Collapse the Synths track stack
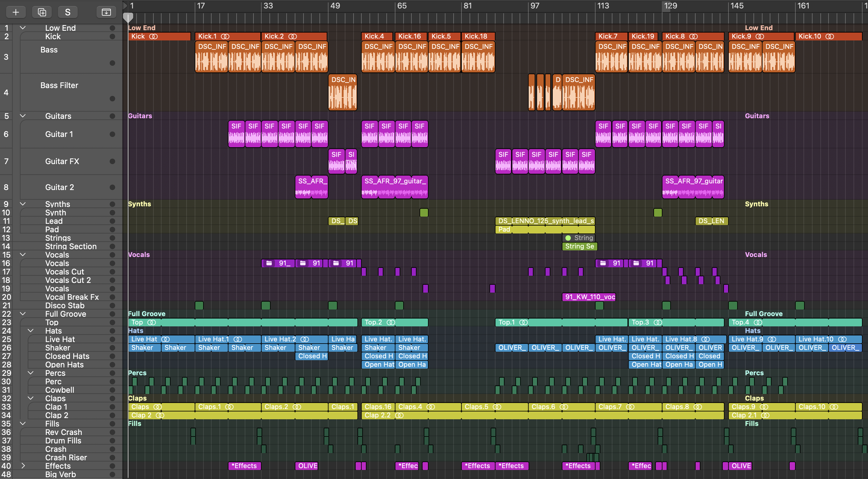 pos(23,204)
